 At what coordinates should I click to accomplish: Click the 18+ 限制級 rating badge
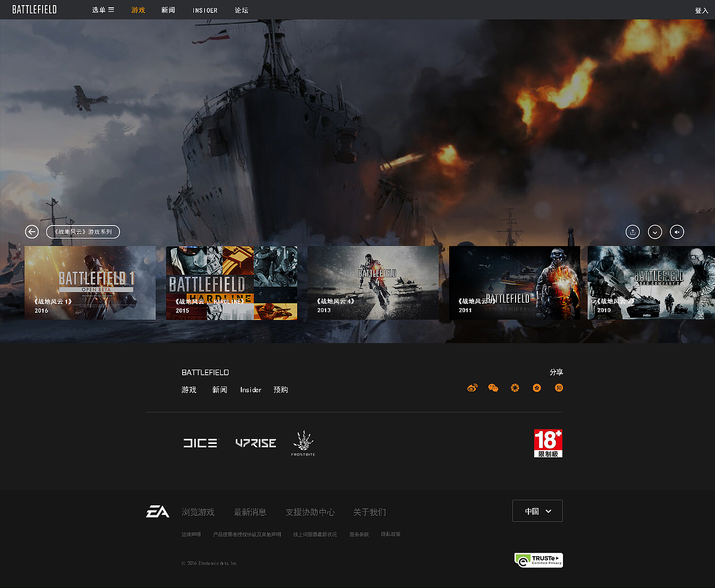tap(548, 443)
